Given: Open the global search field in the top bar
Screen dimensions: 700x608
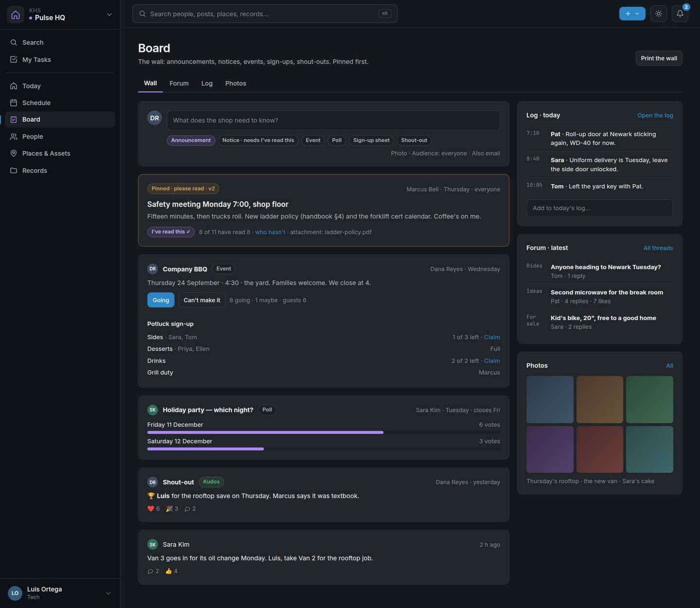Looking at the screenshot, I should point(265,14).
